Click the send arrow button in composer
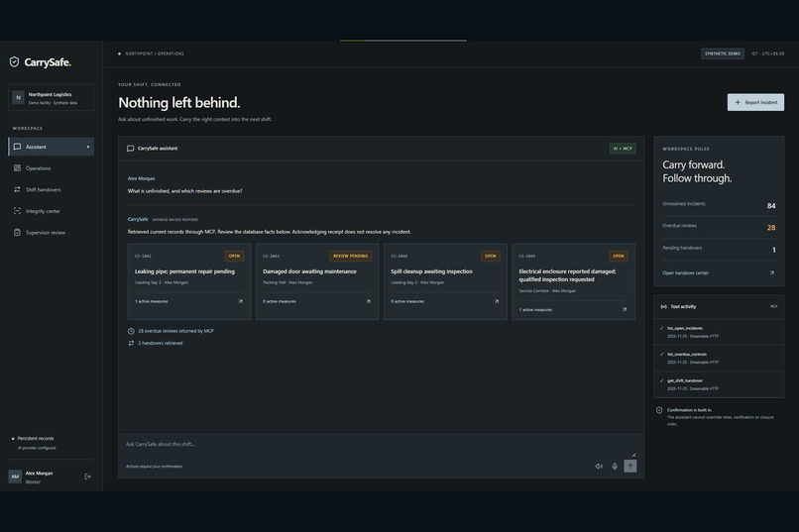This screenshot has width=799, height=532. click(x=630, y=466)
